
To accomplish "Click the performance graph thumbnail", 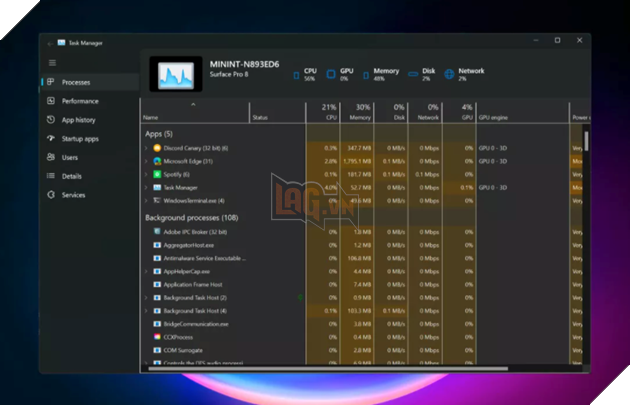I will [x=176, y=74].
